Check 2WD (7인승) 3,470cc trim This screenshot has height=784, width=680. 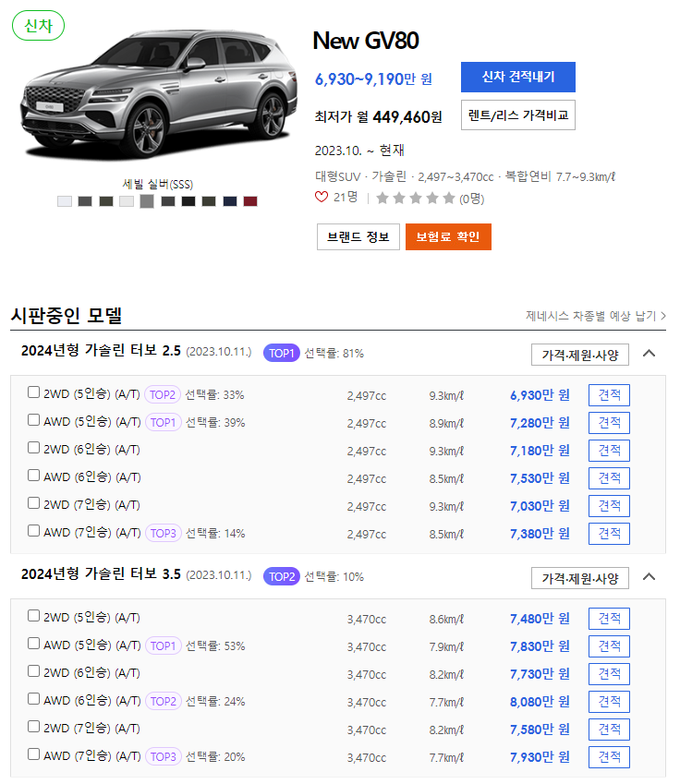pyautogui.click(x=33, y=726)
